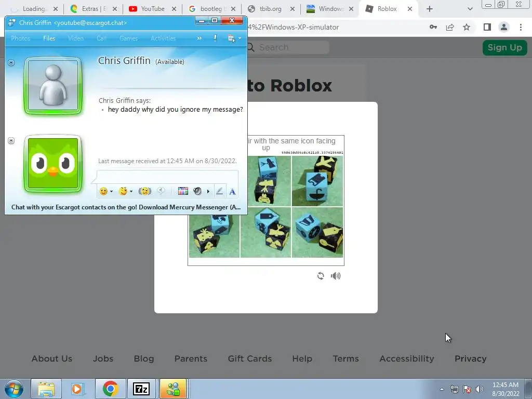Open the Chrome profile avatar
Image resolution: width=532 pixels, height=399 pixels.
pyautogui.click(x=504, y=27)
